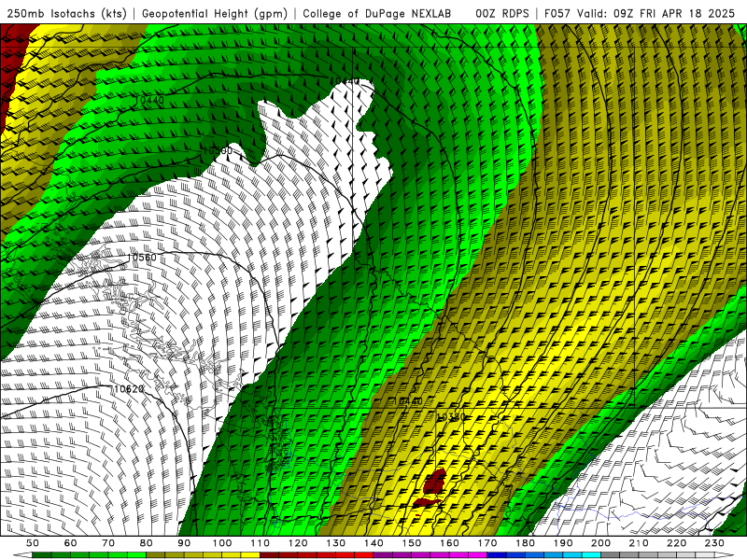
Task: Click the dark gray swatch starting at '200'
Action: coord(611,555)
